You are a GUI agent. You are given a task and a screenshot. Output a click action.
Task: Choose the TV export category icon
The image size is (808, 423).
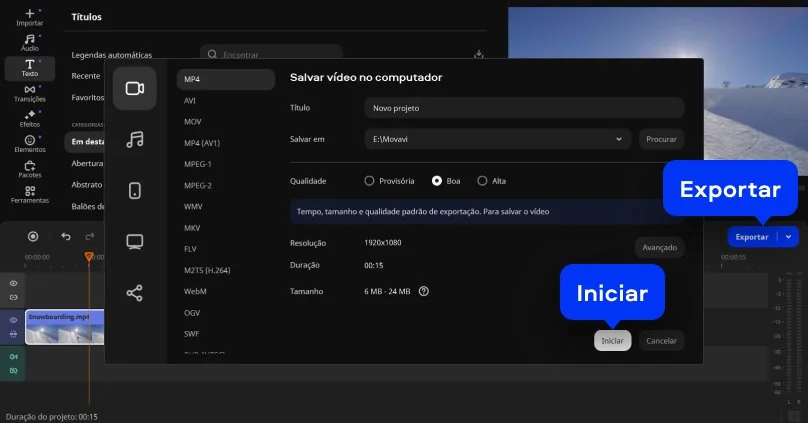135,242
